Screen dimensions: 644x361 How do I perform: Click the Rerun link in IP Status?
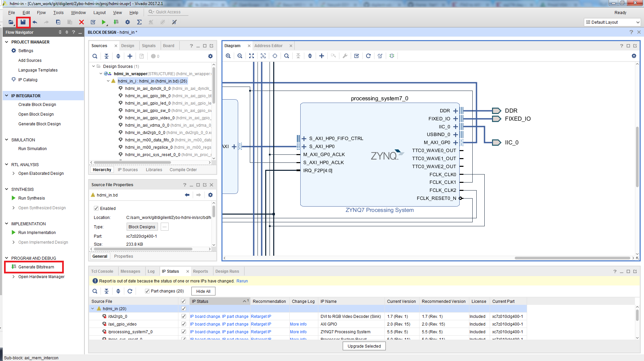(x=242, y=281)
